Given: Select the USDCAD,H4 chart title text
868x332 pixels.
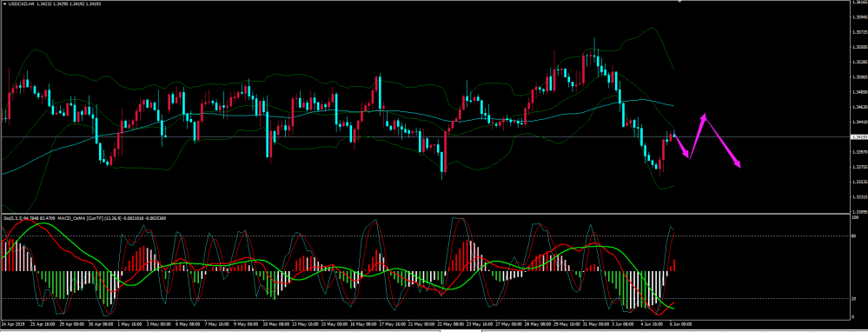Looking at the screenshot, I should [21, 4].
